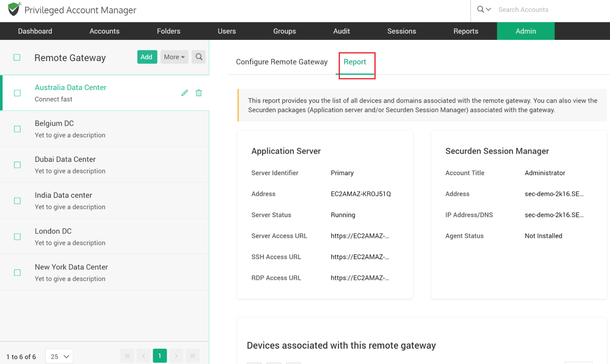Open the More dropdown menu
This screenshot has height=364, width=610.
[174, 57]
